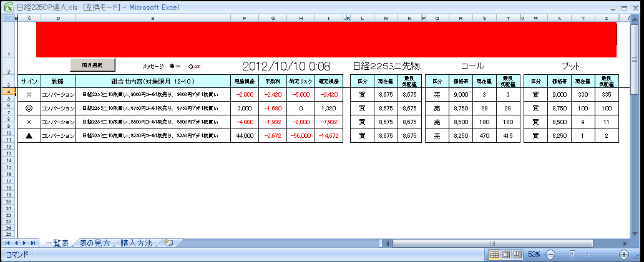The height and width of the screenshot is (262, 644).
Task: Click the X sign in the 9,000 row
Action: point(29,94)
